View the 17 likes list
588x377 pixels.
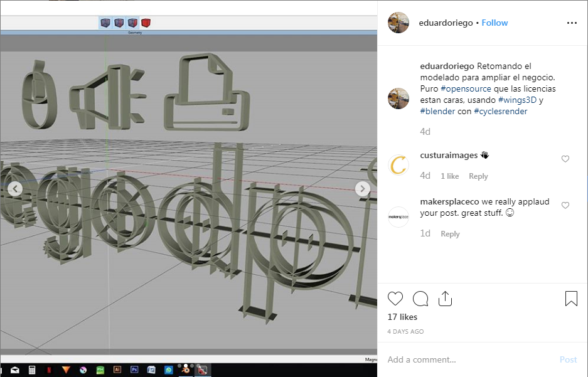click(x=402, y=317)
